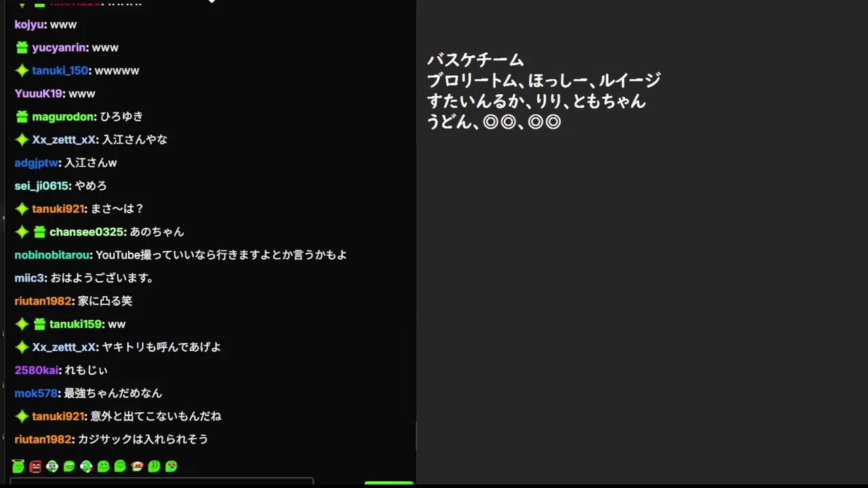Click the message starting YouTube撮っていいなら
Viewport: 868px width, 488px height.
point(221,255)
